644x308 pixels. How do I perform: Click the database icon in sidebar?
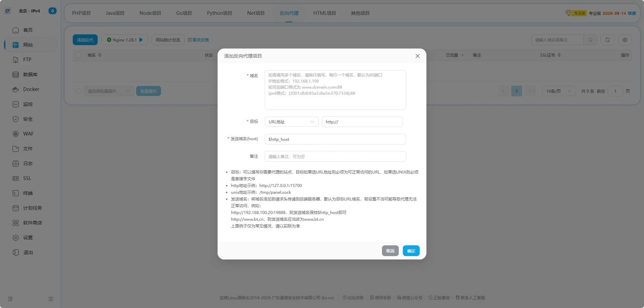click(15, 74)
